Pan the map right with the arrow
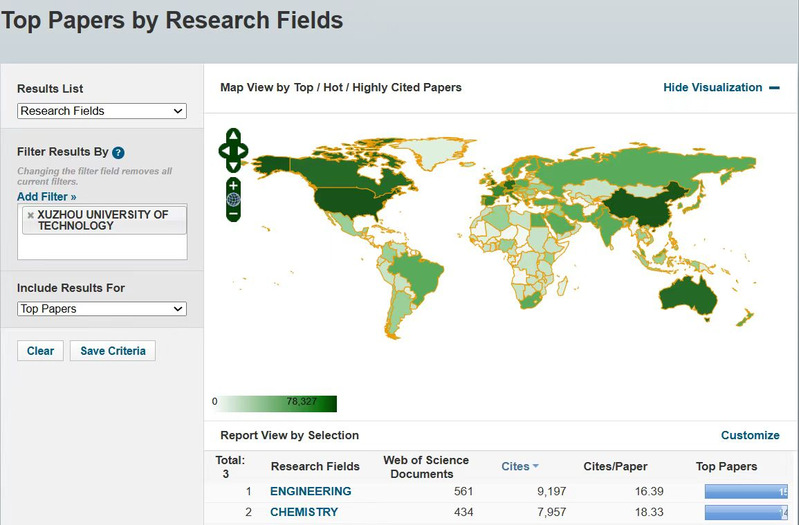The width and height of the screenshot is (799, 525). 243,151
